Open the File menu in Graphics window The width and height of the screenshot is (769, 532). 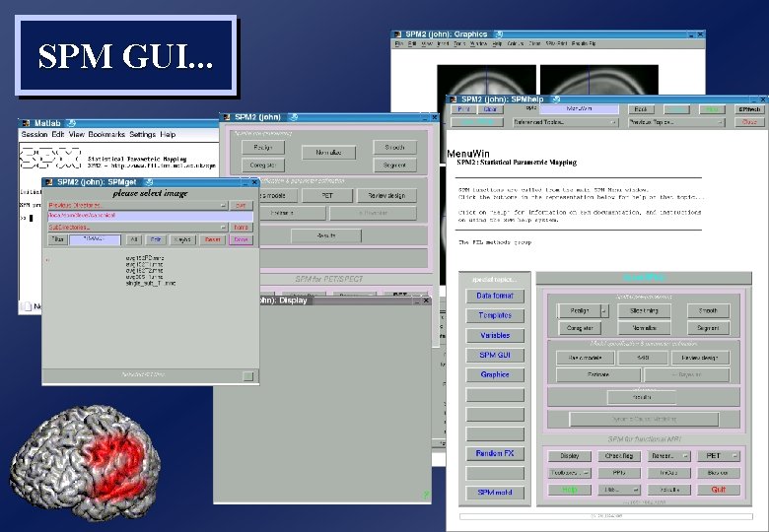(x=398, y=43)
